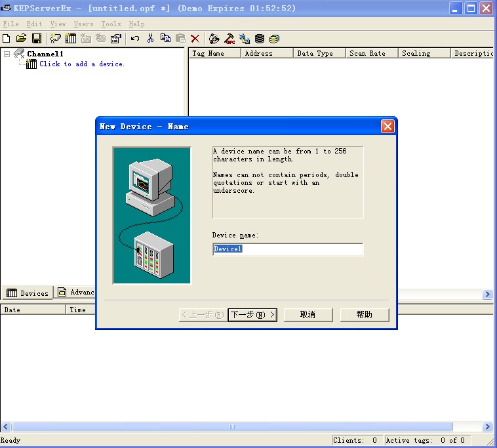The image size is (497, 448).
Task: Click the Cut scissors icon
Action: click(x=150, y=39)
